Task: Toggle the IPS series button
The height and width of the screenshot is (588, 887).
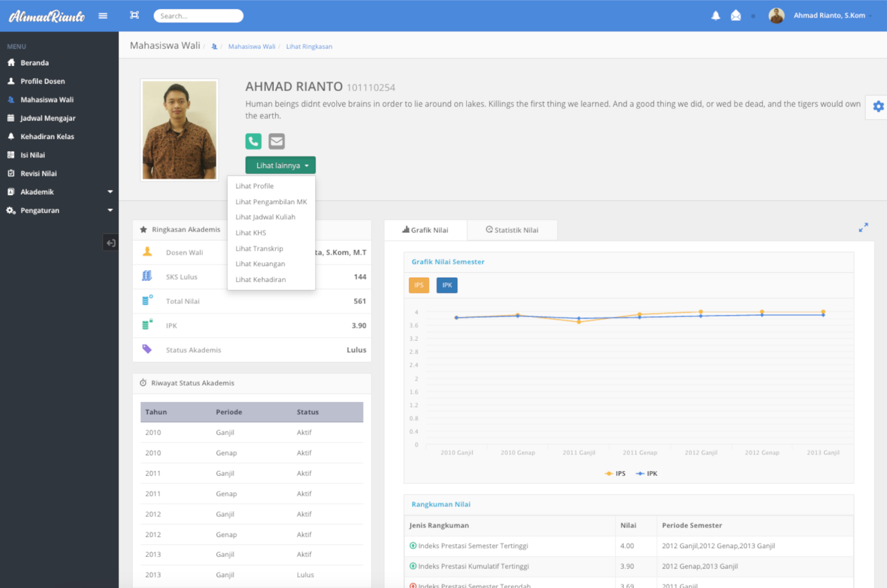Action: point(418,285)
